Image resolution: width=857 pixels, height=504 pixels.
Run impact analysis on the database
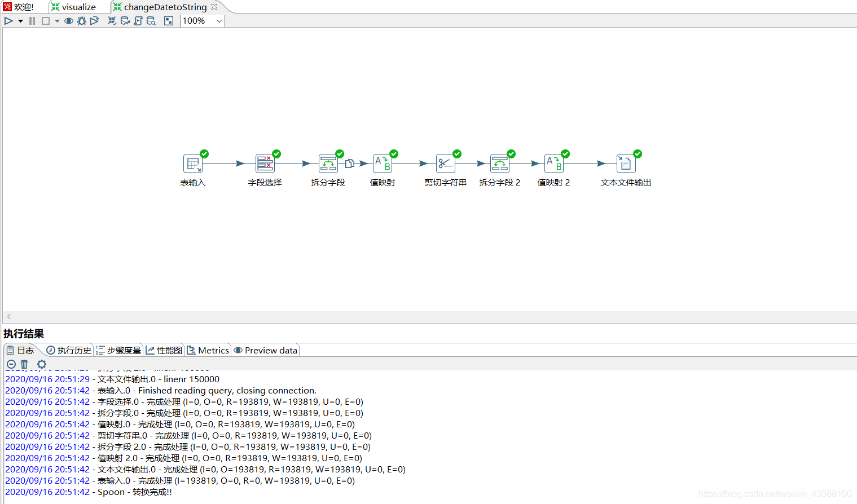click(x=125, y=21)
